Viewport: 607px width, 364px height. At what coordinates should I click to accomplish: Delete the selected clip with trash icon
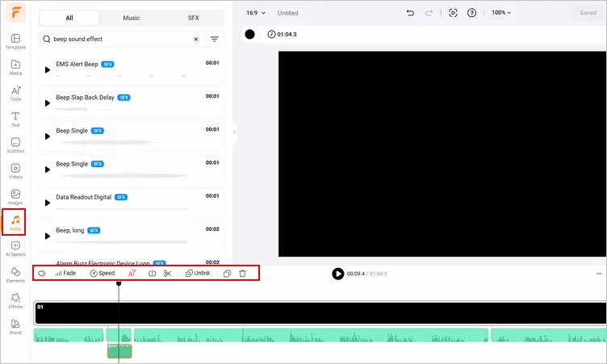[243, 274]
